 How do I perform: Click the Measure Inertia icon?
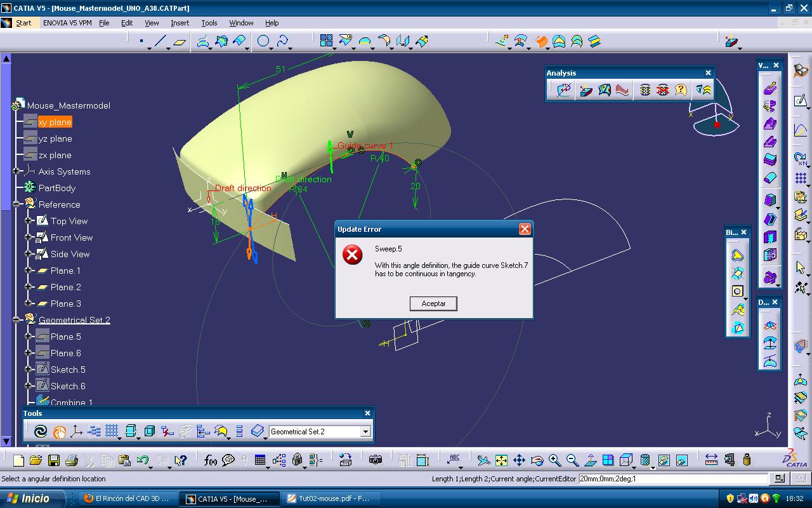point(747,460)
